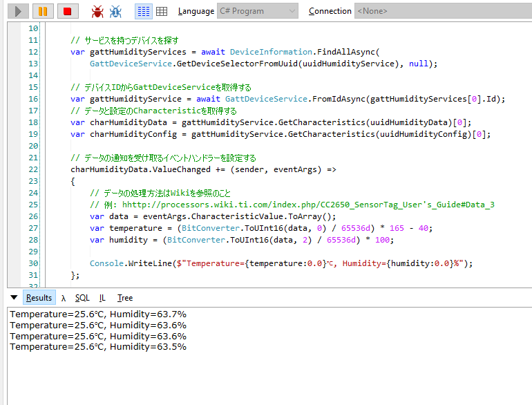Open the Language dropdown showing C# Program
The image size is (532, 405).
coord(258,11)
